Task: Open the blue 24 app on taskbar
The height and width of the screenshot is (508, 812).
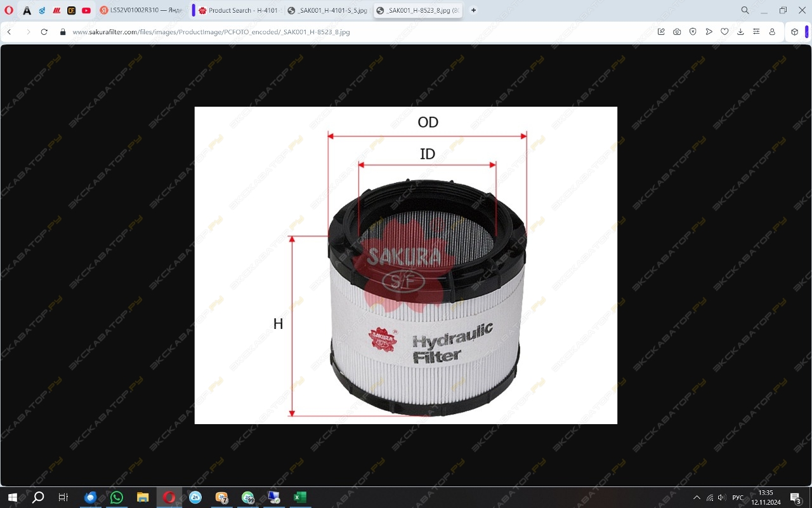Action: tap(195, 497)
